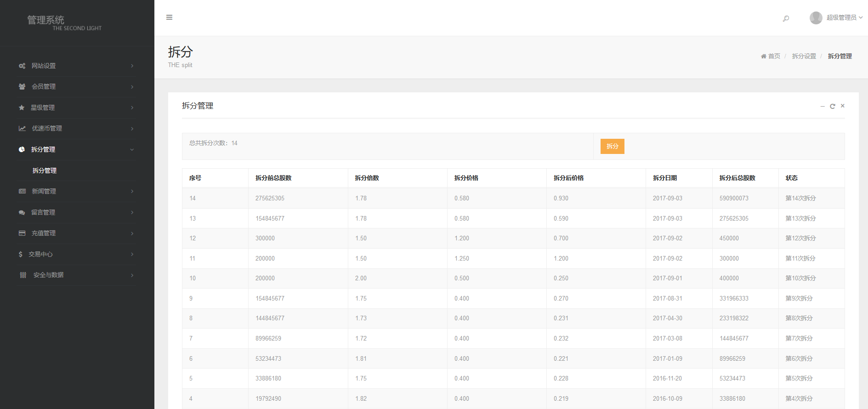Open the search magnifier icon
The height and width of the screenshot is (409, 868).
click(786, 18)
